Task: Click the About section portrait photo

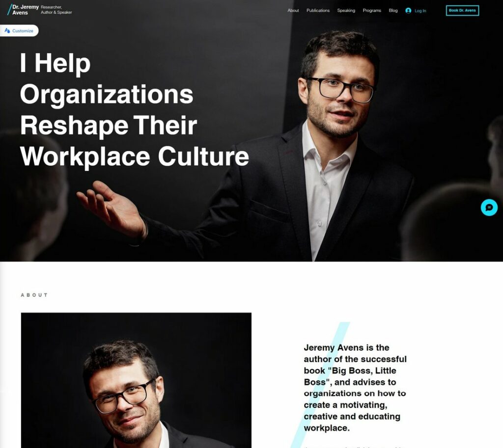Action: click(x=136, y=380)
